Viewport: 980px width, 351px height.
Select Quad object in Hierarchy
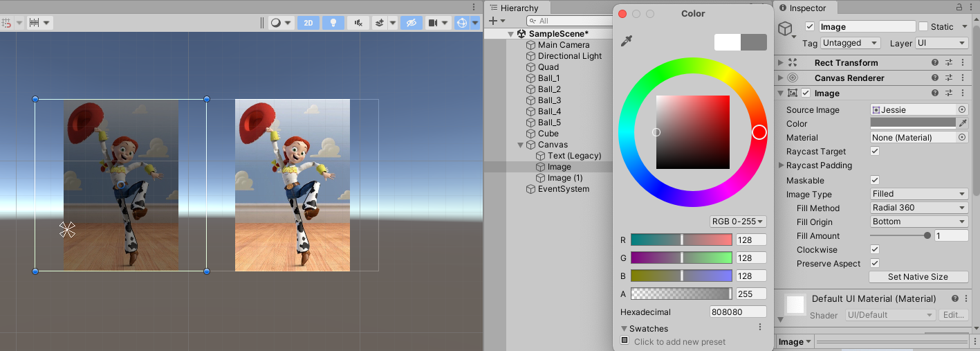[x=548, y=67]
